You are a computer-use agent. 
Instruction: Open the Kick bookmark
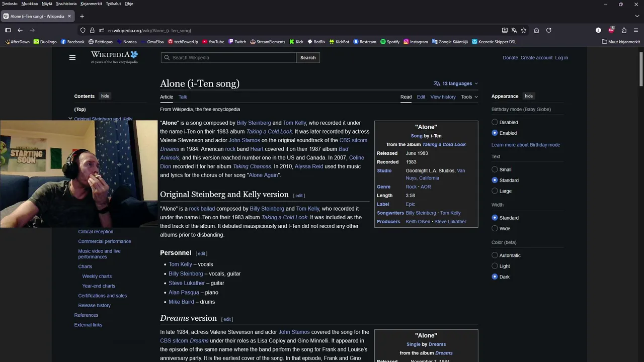[296, 42]
